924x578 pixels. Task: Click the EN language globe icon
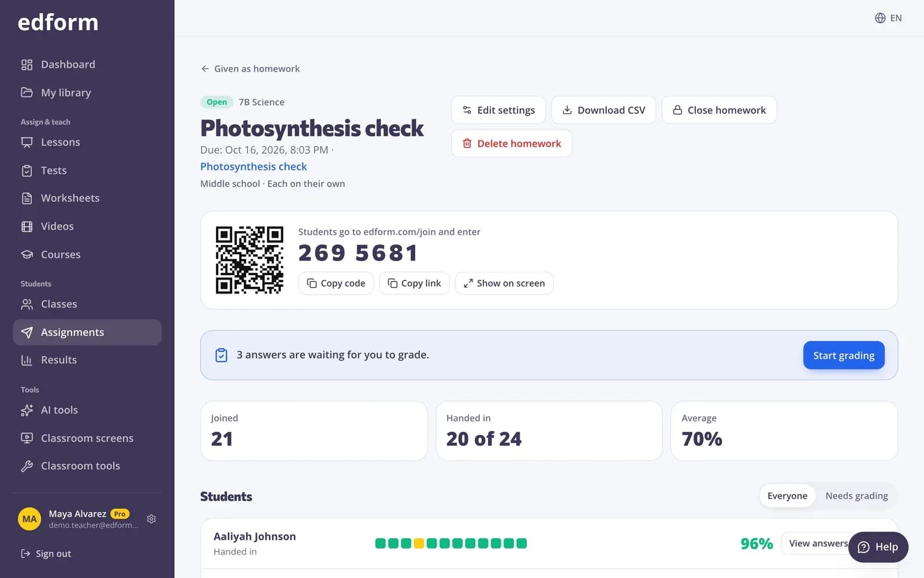tap(880, 18)
